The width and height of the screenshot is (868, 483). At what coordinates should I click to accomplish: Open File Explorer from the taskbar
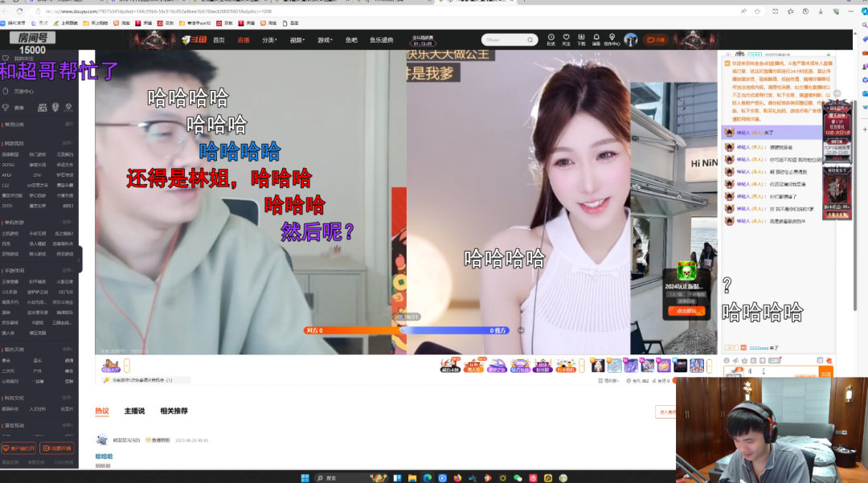pyautogui.click(x=412, y=478)
